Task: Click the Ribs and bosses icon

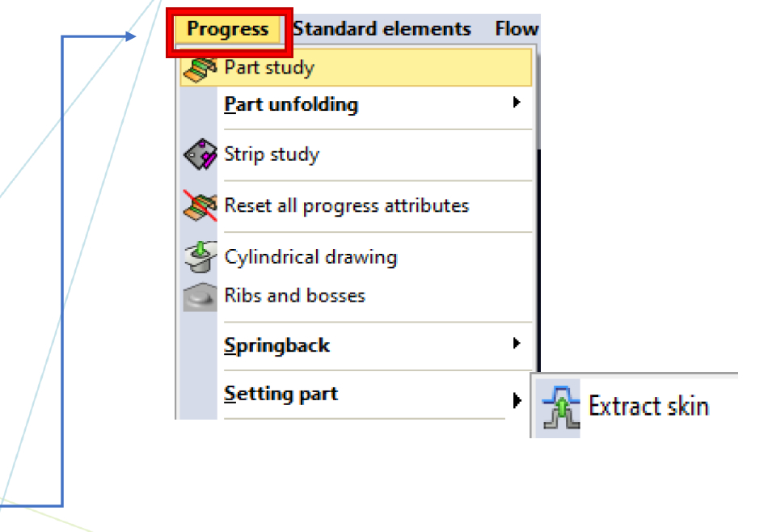Action: tap(200, 297)
